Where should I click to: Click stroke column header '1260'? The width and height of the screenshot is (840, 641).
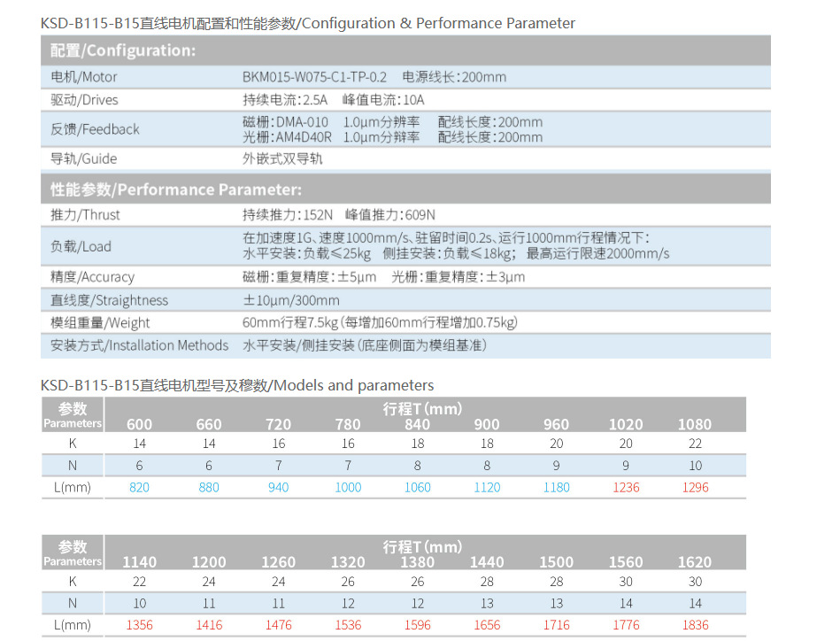pos(279,562)
